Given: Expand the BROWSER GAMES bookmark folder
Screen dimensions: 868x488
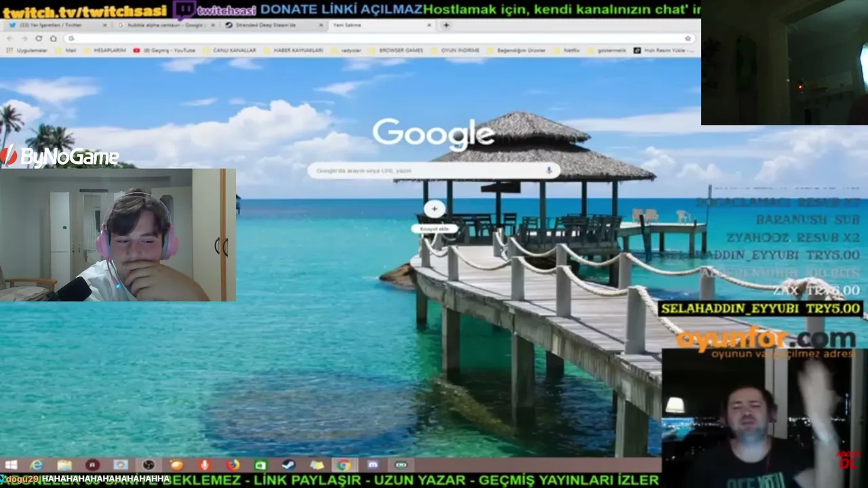Looking at the screenshot, I should click(x=396, y=50).
